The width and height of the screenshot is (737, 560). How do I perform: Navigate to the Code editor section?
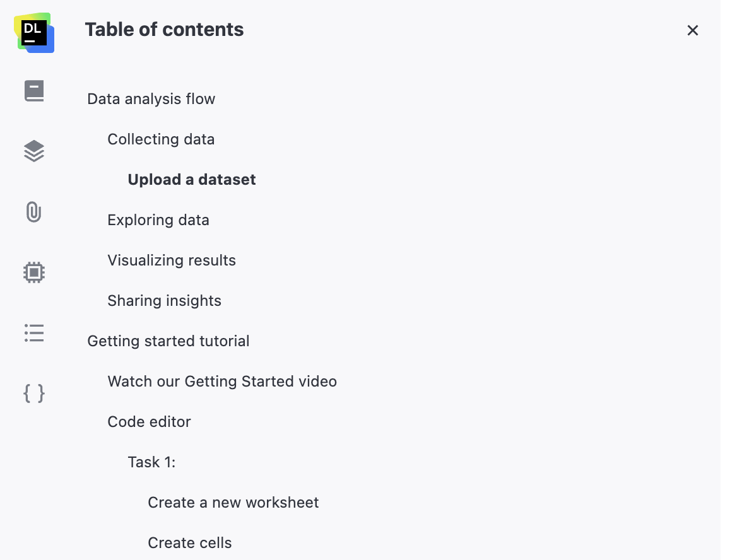[149, 421]
